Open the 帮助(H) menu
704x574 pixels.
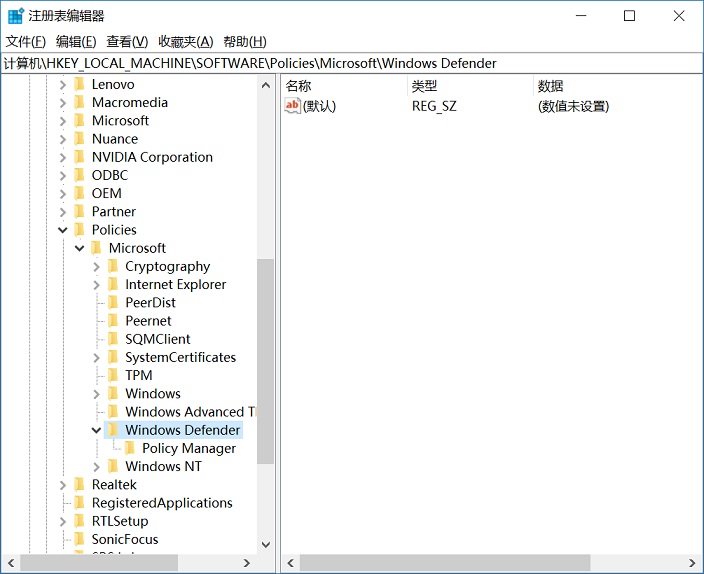(245, 42)
